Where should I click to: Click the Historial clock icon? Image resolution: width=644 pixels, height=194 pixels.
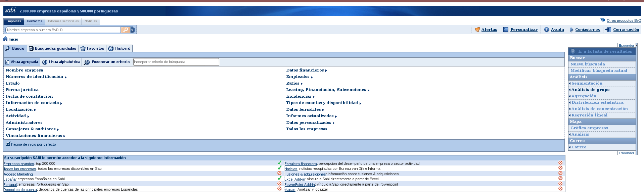point(111,48)
